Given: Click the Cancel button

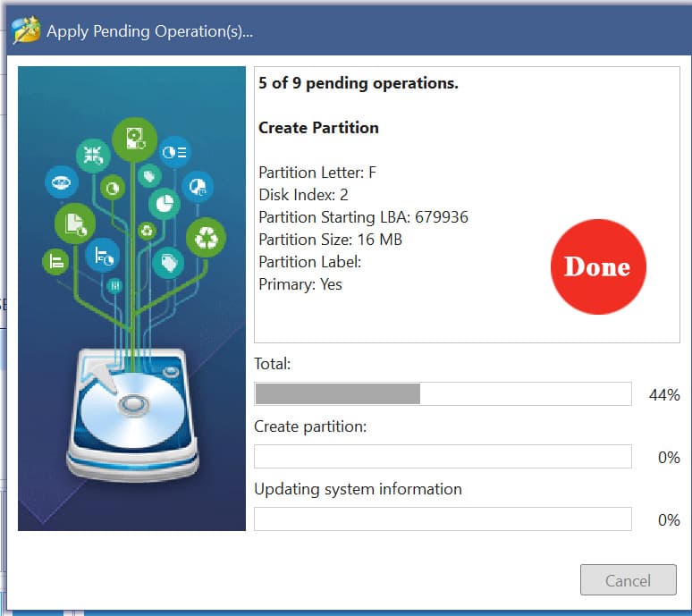Looking at the screenshot, I should coord(628,580).
